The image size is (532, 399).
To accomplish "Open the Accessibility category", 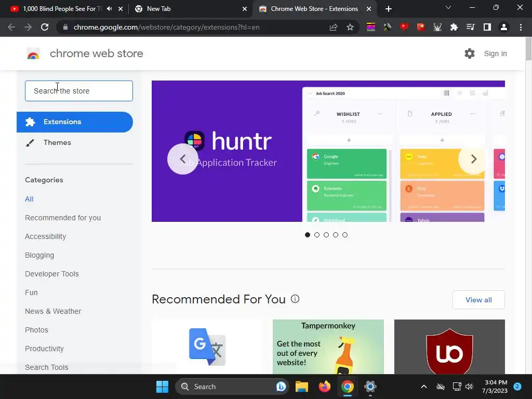I will coord(46,236).
